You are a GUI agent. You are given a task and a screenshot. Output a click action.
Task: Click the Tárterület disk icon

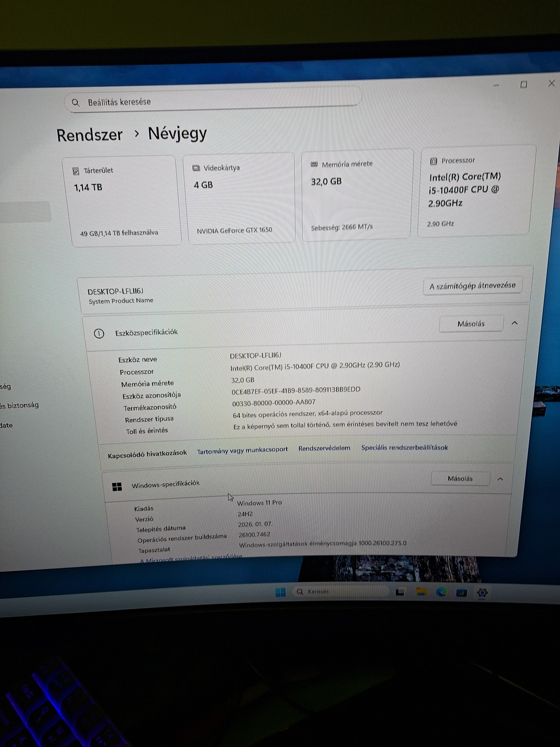coord(76,171)
